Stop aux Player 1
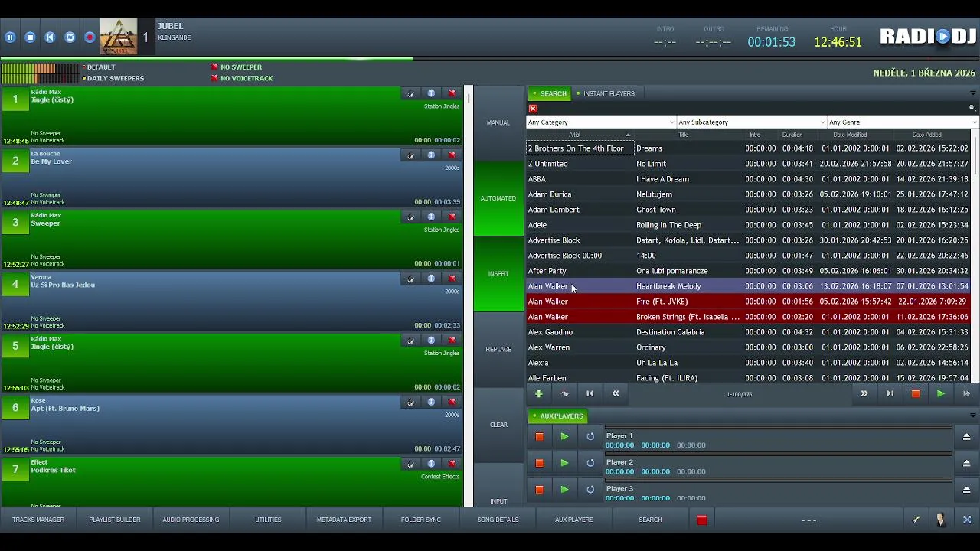Image resolution: width=980 pixels, height=551 pixels. tap(539, 436)
